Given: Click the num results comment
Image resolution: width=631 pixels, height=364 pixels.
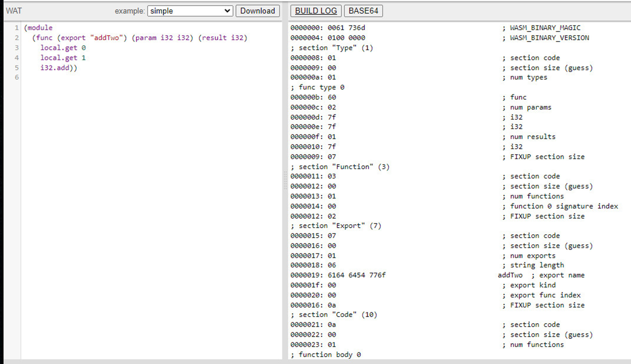Looking at the screenshot, I should coord(529,137).
